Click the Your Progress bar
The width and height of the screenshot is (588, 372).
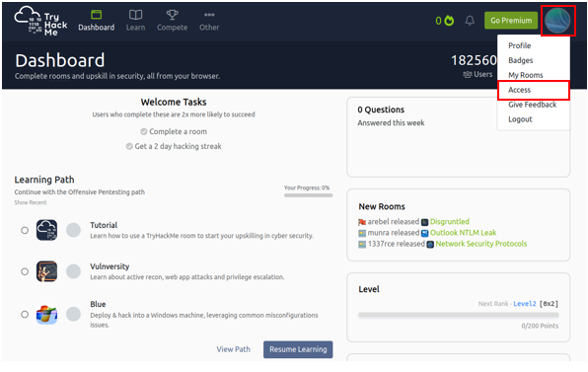point(308,195)
